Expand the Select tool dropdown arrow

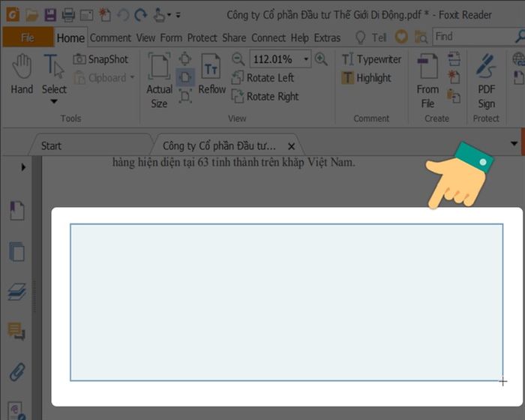[x=54, y=101]
